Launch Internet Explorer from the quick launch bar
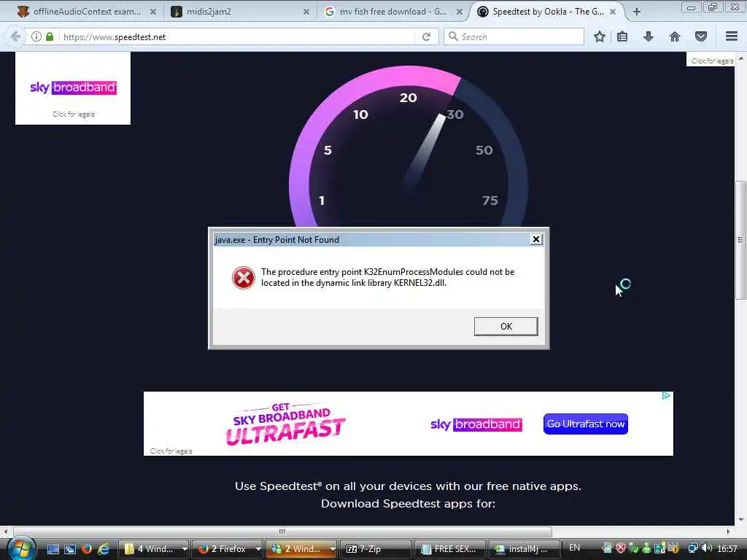 tap(104, 548)
